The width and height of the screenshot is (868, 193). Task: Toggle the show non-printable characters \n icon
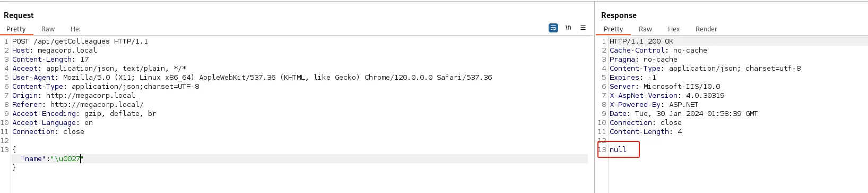[x=568, y=28]
